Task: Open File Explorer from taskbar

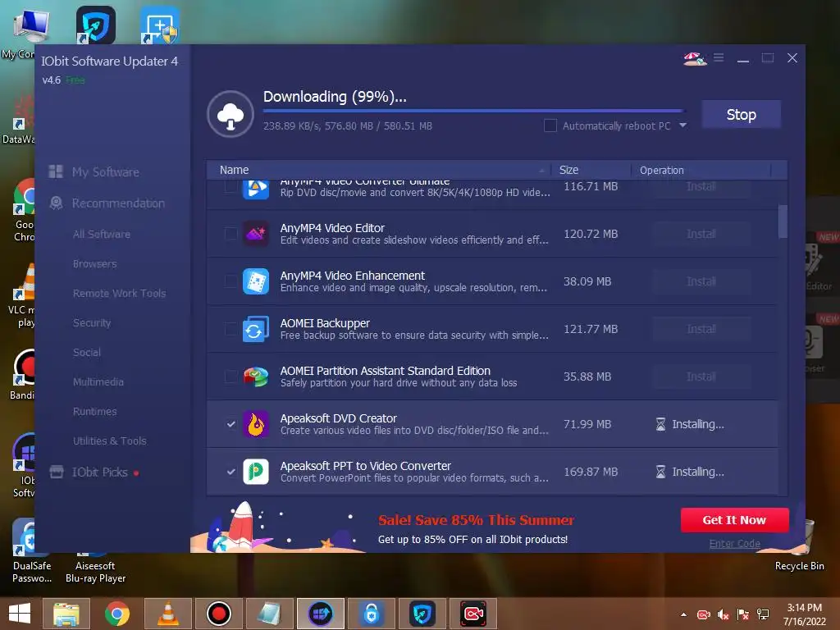Action: (x=66, y=614)
